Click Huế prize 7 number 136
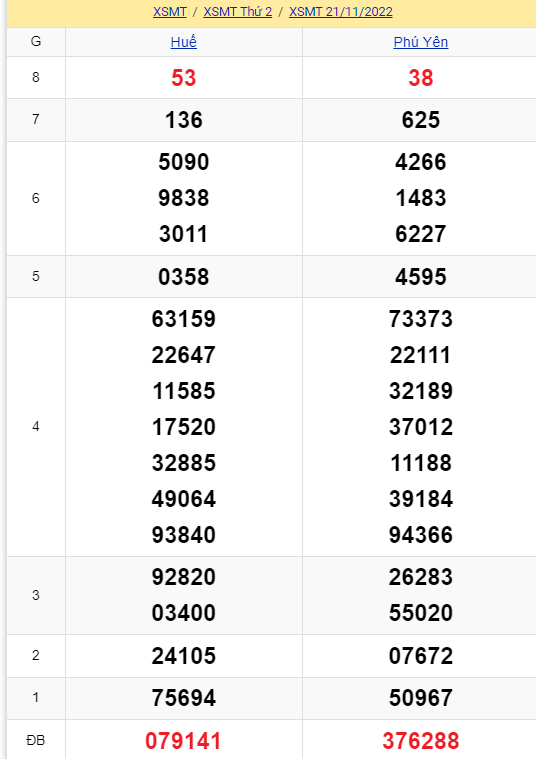 click(x=184, y=120)
